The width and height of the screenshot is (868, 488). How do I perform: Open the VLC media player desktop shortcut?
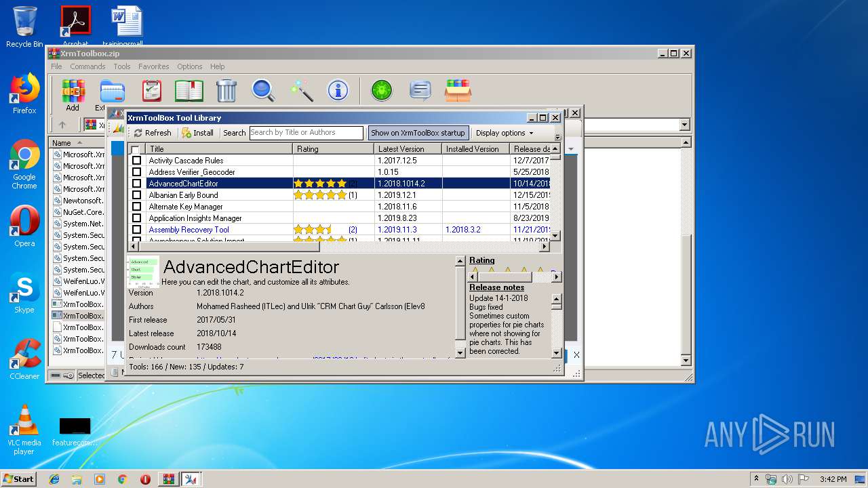pyautogui.click(x=24, y=429)
